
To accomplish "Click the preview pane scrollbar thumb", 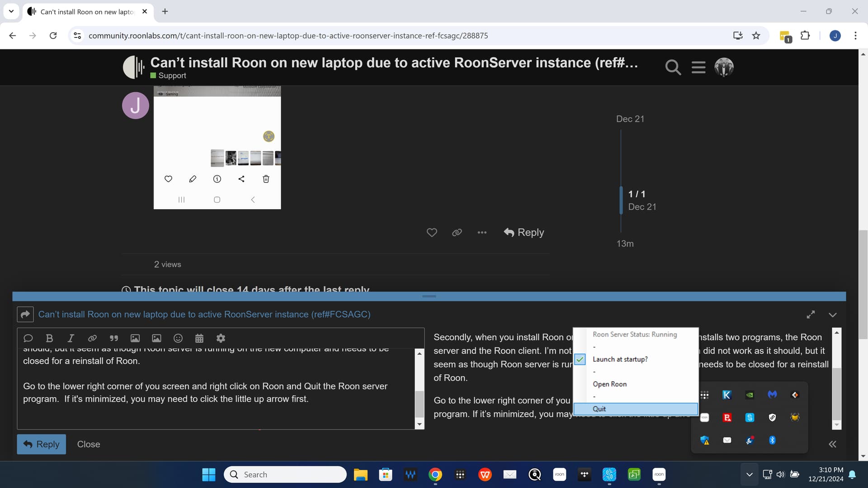I will (836, 394).
